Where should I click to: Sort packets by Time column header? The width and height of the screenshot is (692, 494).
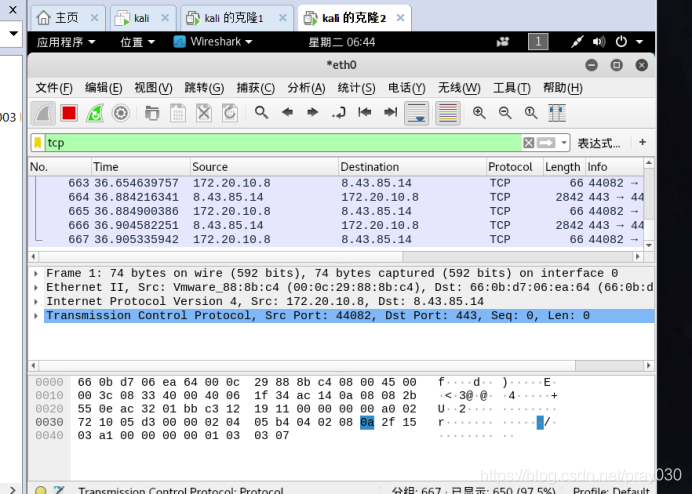pos(141,167)
